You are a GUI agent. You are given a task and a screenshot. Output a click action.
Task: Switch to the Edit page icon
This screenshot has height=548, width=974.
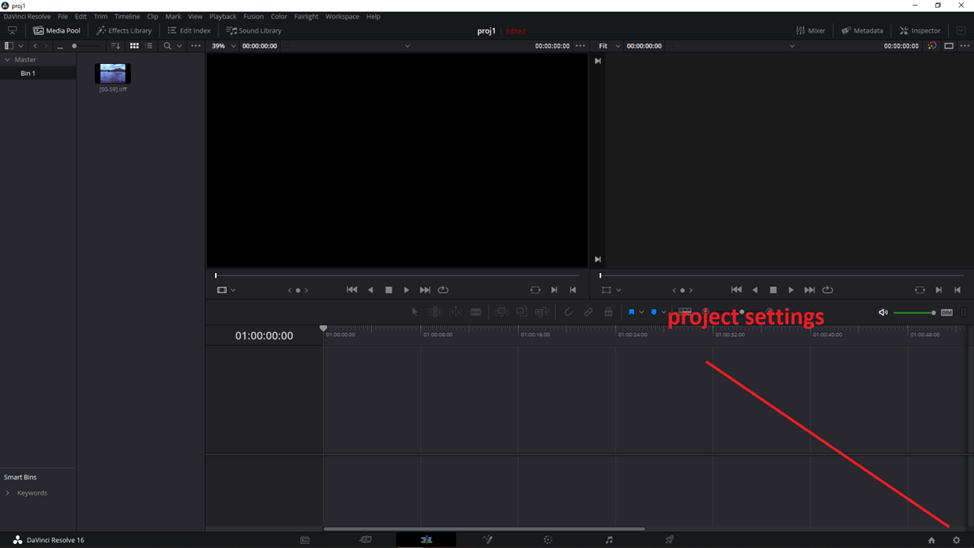coord(426,540)
